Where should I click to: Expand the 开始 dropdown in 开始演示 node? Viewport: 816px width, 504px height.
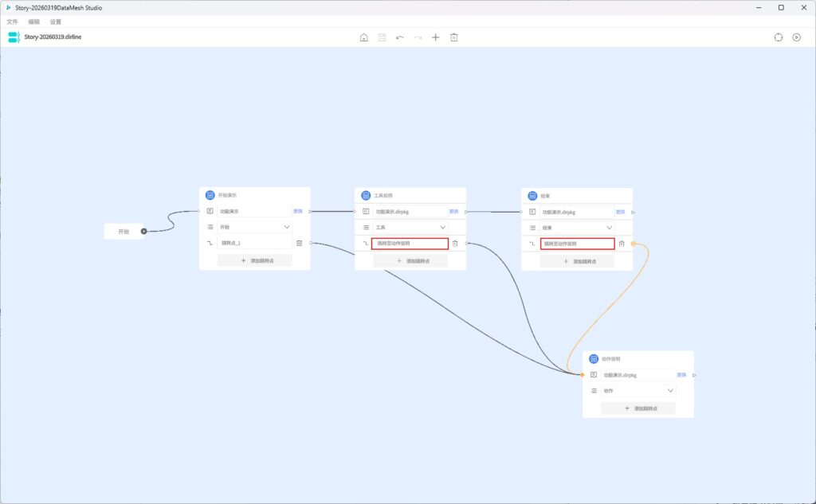pyautogui.click(x=287, y=227)
